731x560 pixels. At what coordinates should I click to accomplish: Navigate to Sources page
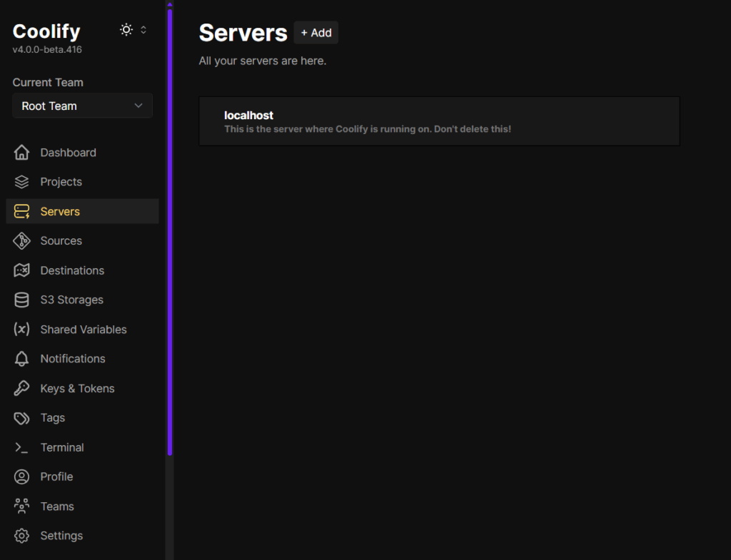coord(83,241)
